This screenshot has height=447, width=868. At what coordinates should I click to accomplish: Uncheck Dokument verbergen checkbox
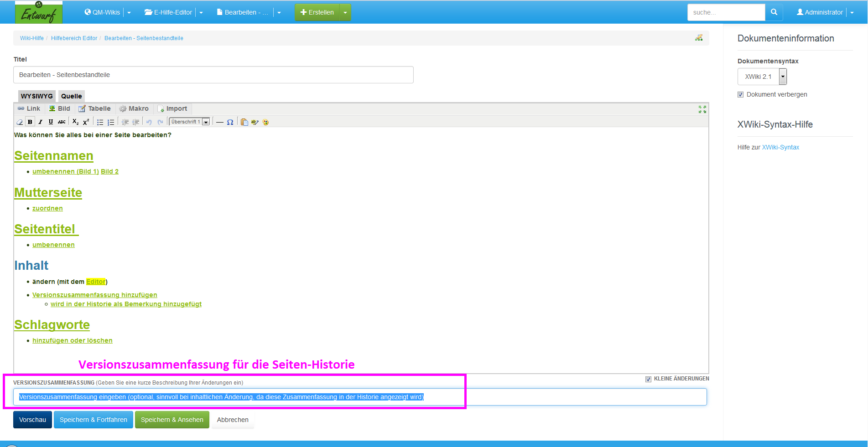pos(740,95)
